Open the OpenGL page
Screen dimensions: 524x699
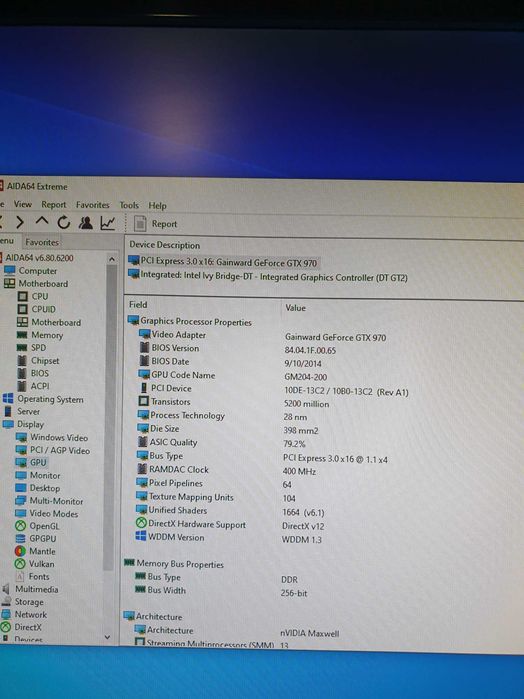(37, 526)
